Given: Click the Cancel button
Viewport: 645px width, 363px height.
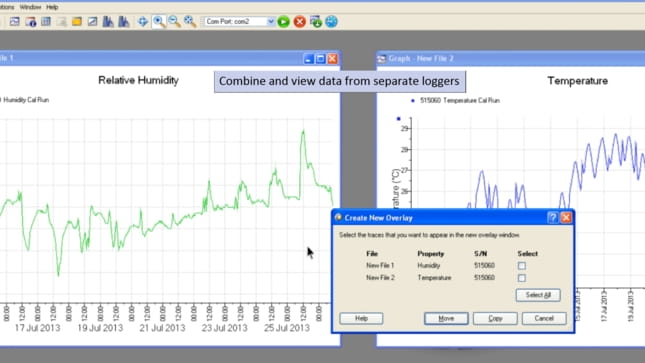Looking at the screenshot, I should click(544, 318).
